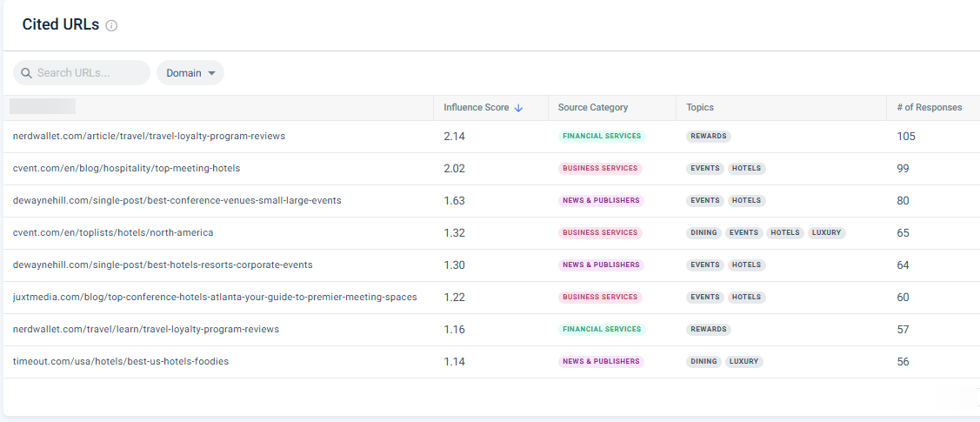This screenshot has height=422, width=980.
Task: Click responses count 57
Action: [x=903, y=330]
